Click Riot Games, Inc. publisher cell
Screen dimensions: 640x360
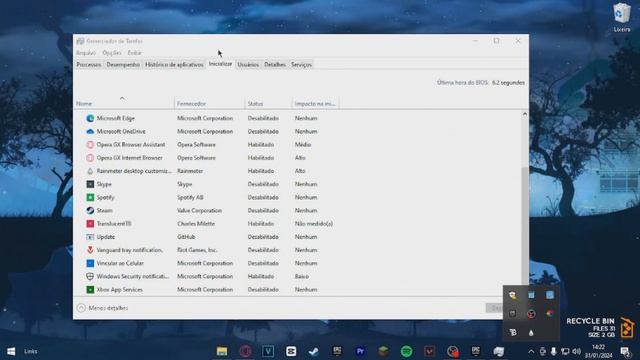click(197, 250)
